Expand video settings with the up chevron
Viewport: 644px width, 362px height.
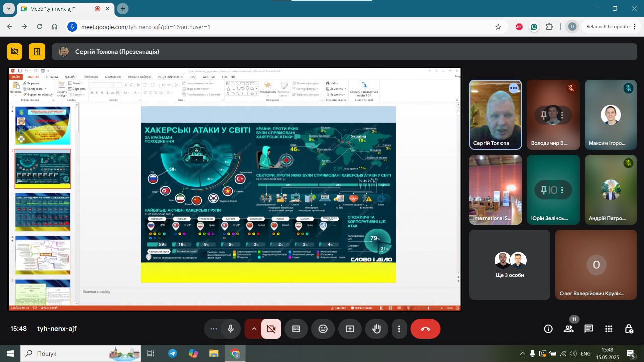point(254,329)
